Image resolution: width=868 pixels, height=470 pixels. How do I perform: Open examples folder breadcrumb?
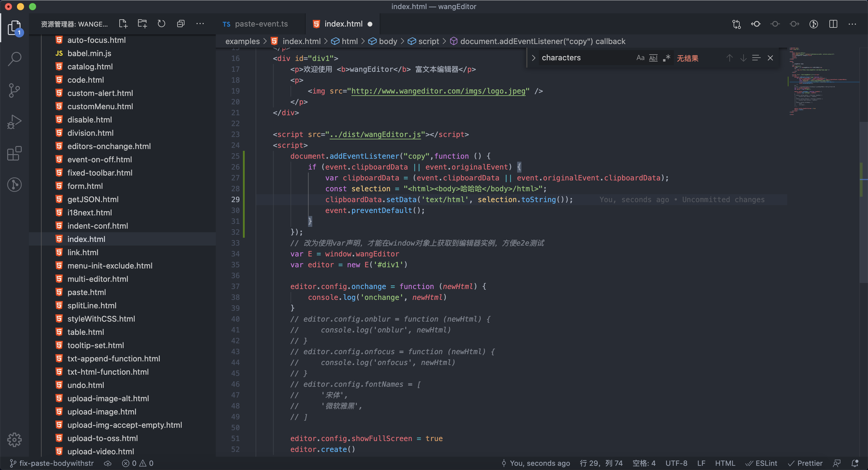pyautogui.click(x=243, y=41)
